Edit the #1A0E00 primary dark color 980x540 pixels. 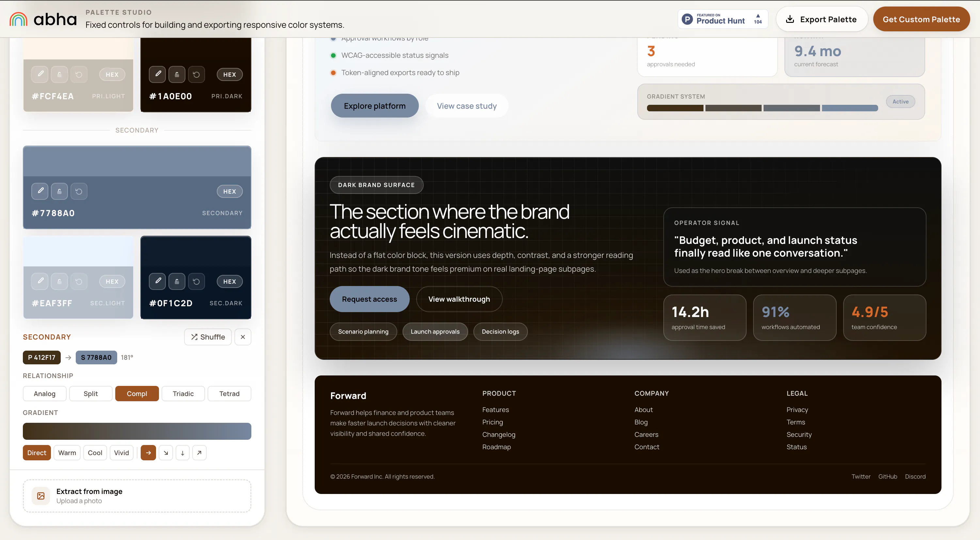coord(157,74)
